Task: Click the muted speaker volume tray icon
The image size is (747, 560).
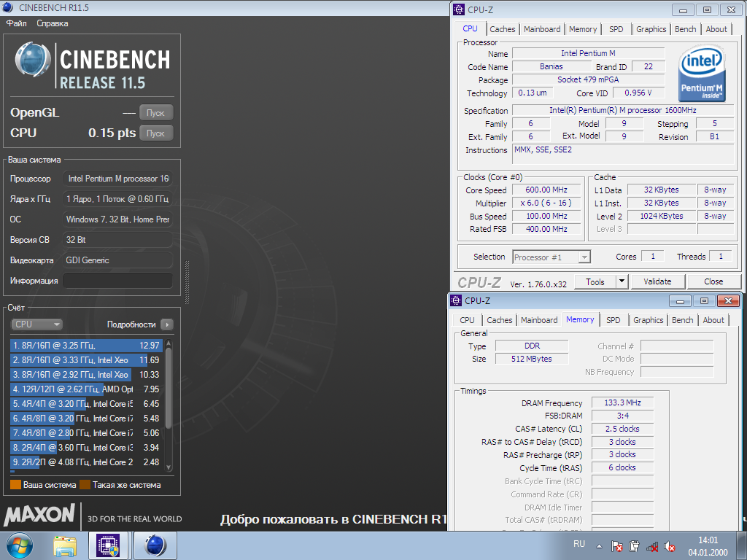Action: pyautogui.click(x=670, y=547)
